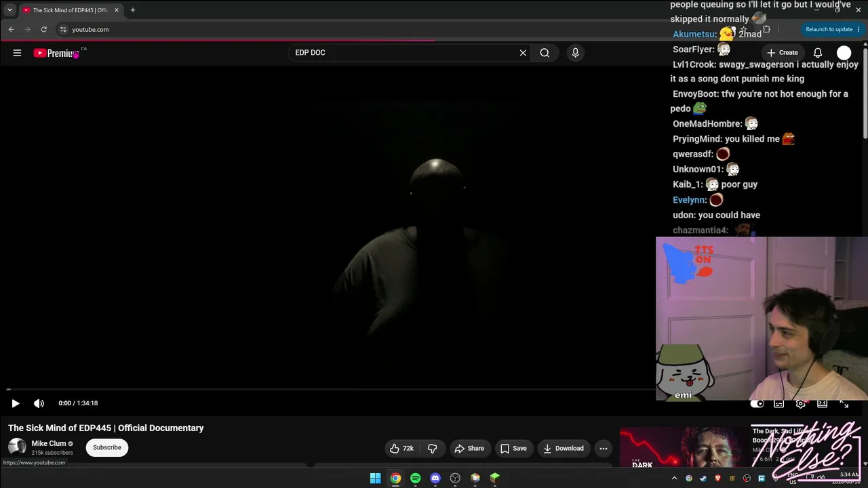Viewport: 868px width, 488px height.
Task: Open more actions three-dot menu
Action: 604,448
